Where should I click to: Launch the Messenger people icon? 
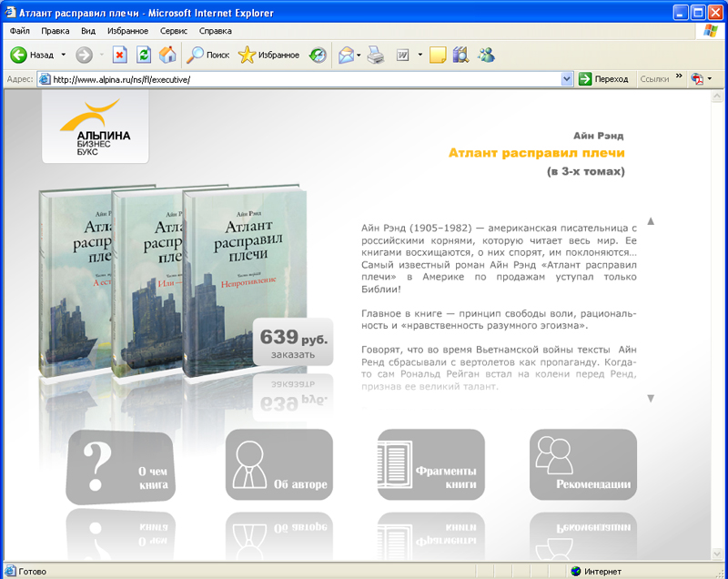[486, 56]
